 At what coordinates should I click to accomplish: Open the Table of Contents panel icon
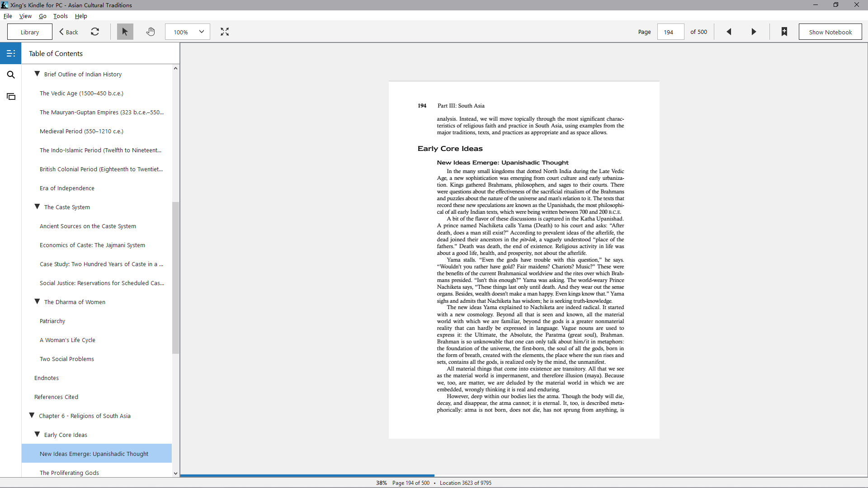[11, 53]
